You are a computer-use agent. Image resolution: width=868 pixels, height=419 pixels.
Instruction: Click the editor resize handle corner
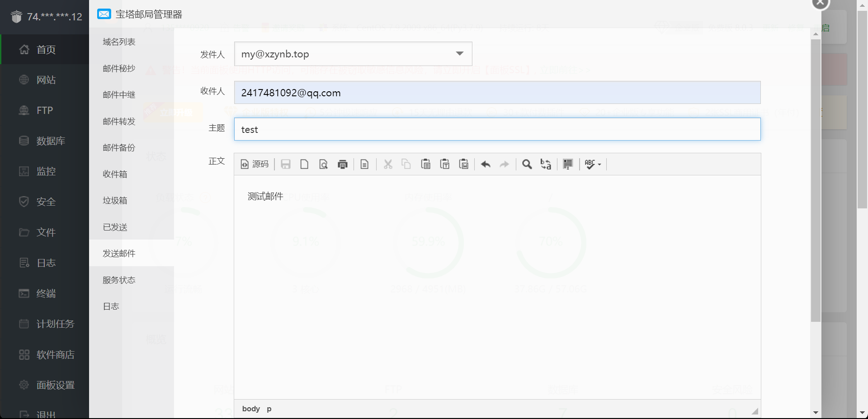755,411
